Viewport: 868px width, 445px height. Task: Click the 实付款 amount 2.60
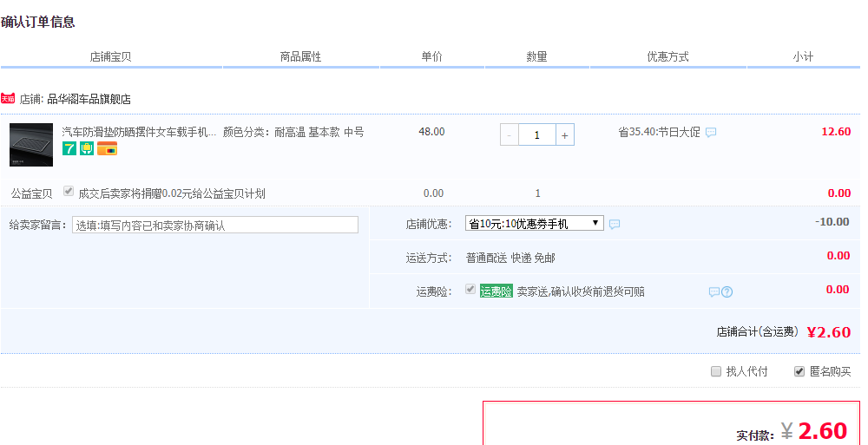(x=823, y=430)
